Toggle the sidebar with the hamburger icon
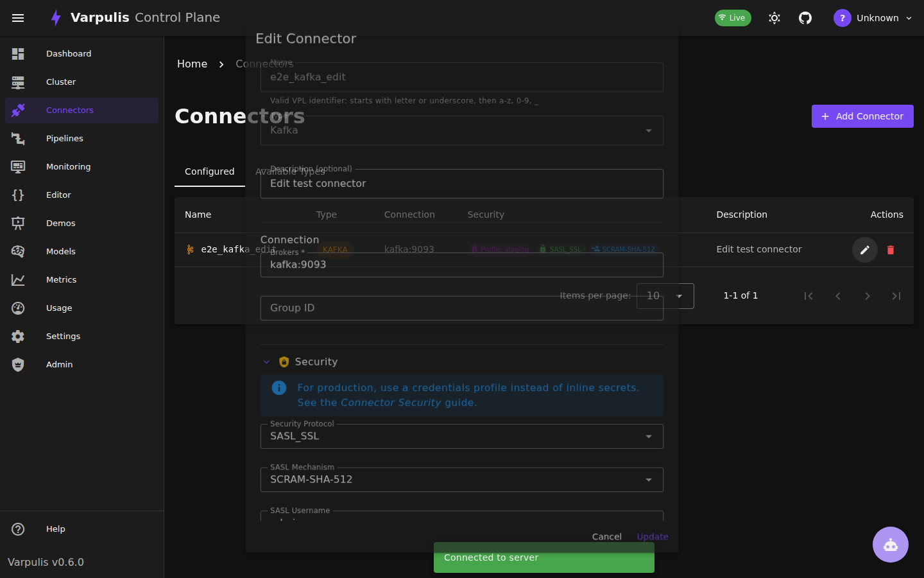 click(x=18, y=17)
